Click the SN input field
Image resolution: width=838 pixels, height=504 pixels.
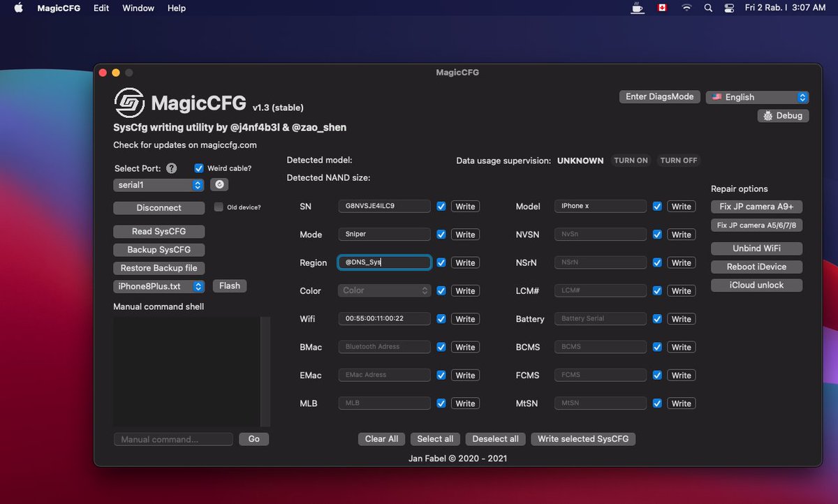tap(384, 206)
